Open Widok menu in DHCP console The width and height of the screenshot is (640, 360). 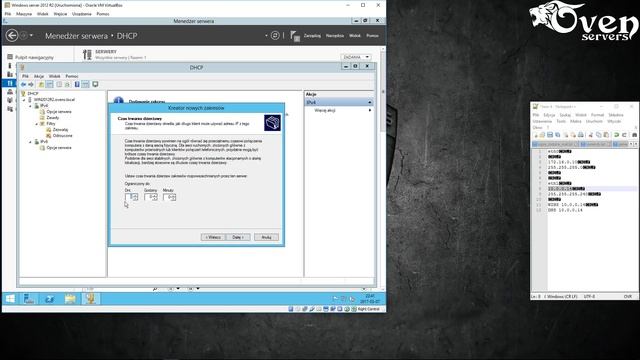coord(54,76)
